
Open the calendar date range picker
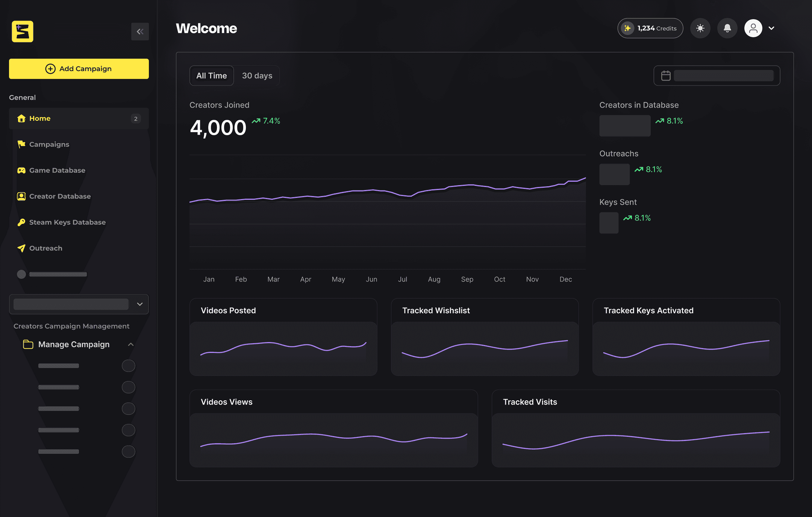(x=717, y=76)
